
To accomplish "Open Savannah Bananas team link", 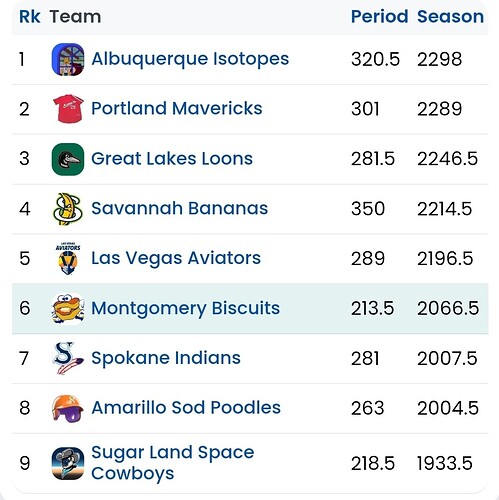I will (x=179, y=208).
